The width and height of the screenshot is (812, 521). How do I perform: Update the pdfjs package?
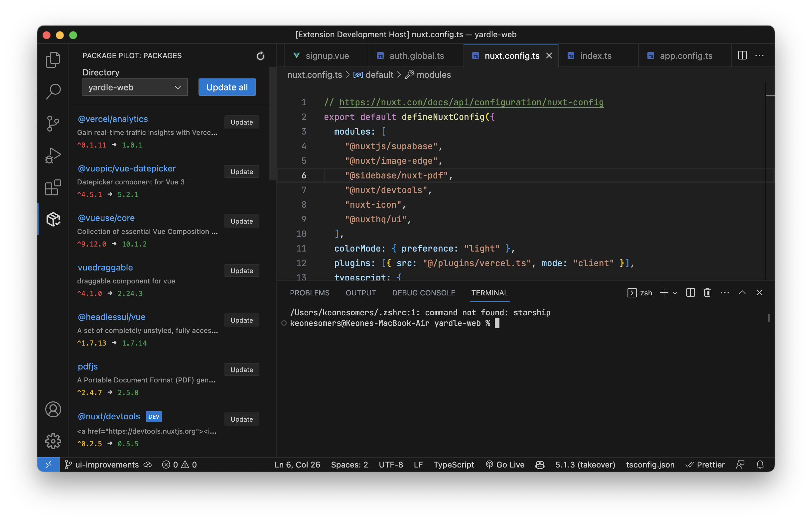pos(241,369)
